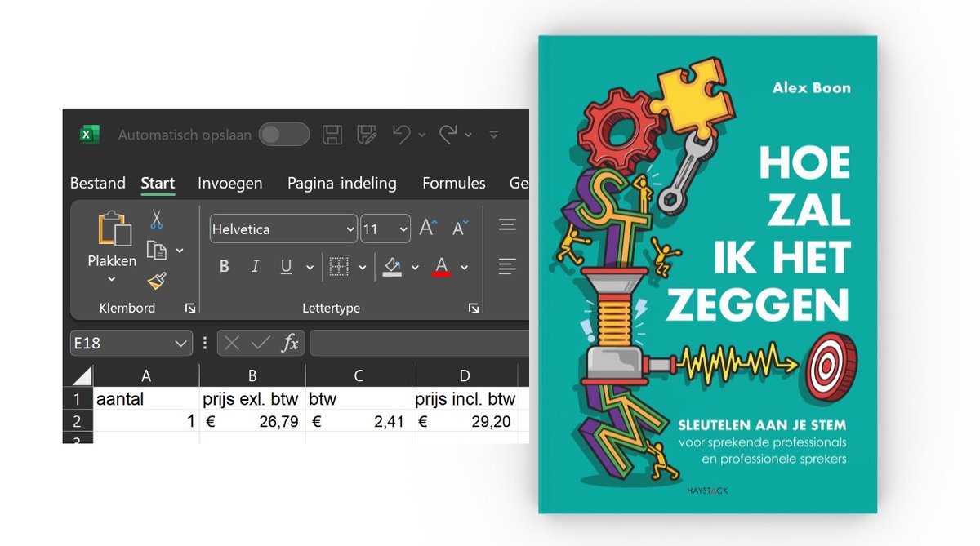The width and height of the screenshot is (980, 546).
Task: Open the Borders options dropdown arrow
Action: coord(363,267)
